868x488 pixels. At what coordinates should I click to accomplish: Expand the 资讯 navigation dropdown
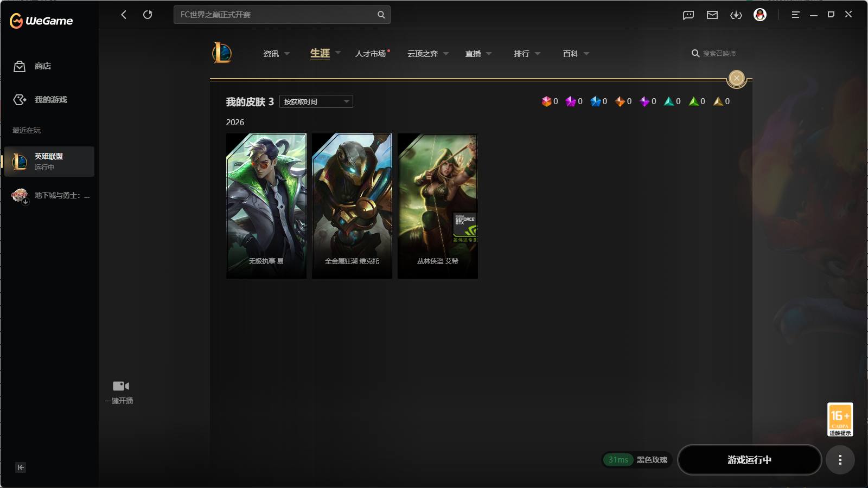[x=287, y=54]
